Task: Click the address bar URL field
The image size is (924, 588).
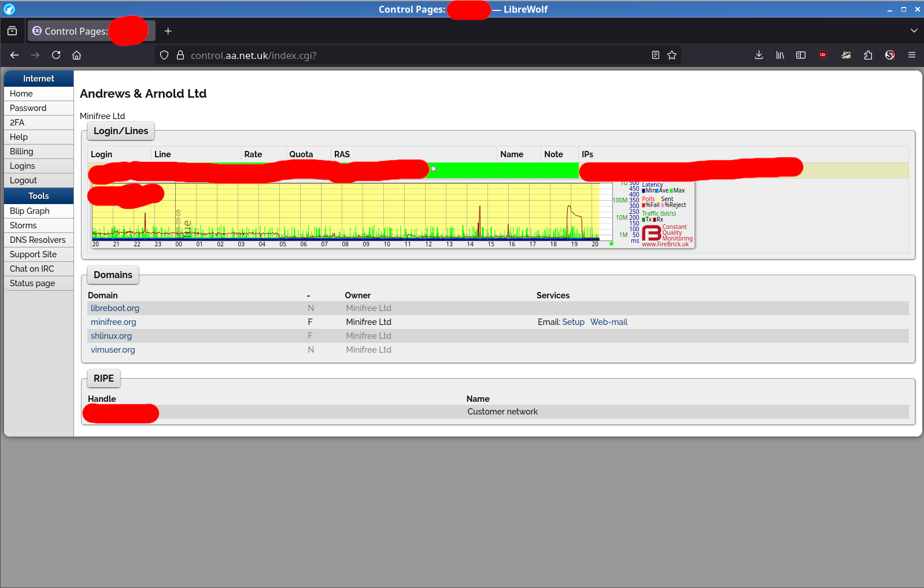Action: point(405,56)
